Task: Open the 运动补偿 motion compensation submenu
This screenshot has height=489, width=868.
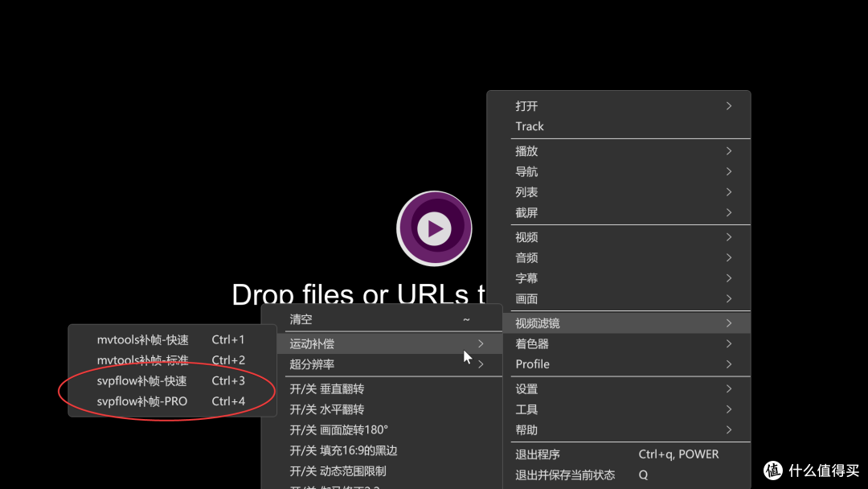Action: coord(389,344)
